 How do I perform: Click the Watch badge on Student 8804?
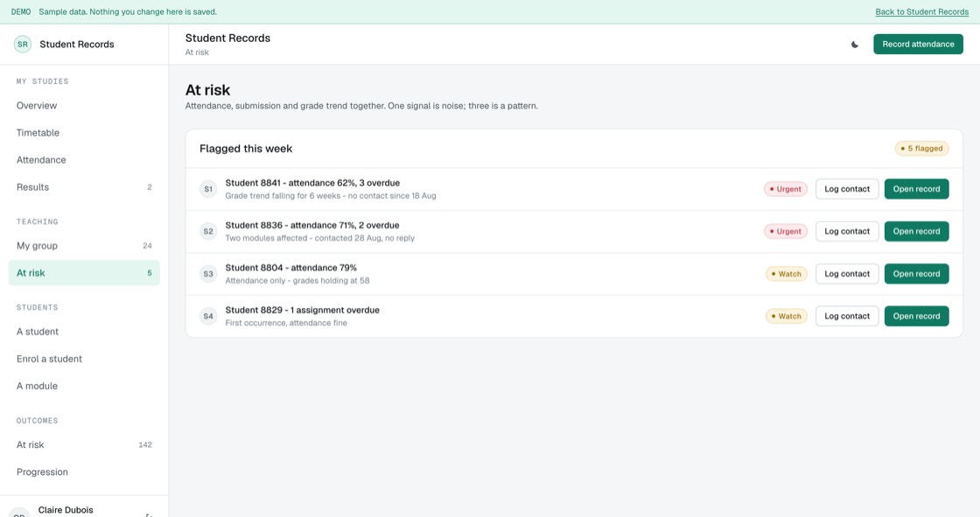pos(787,274)
